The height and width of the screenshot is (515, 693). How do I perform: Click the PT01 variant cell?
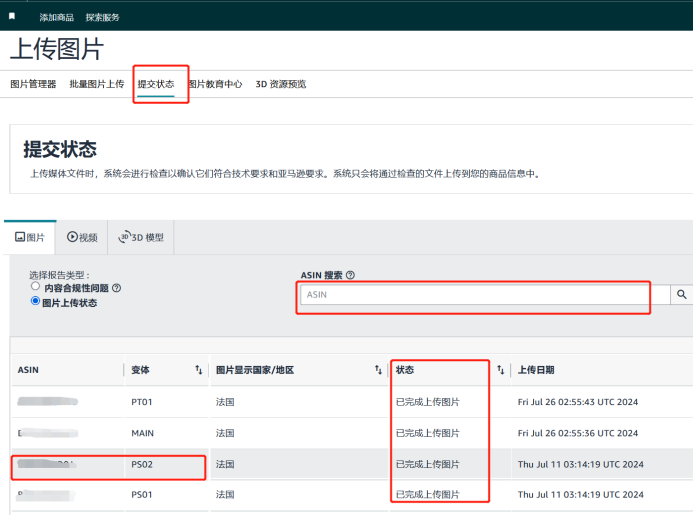click(142, 402)
